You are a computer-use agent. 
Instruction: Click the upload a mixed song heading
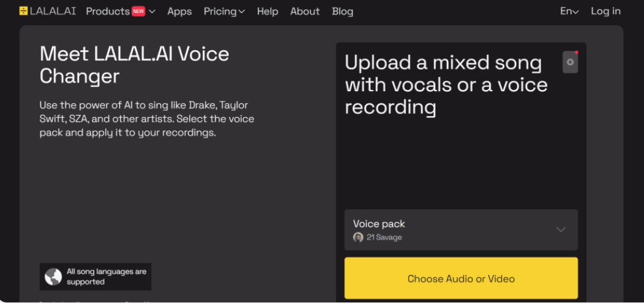tap(446, 84)
